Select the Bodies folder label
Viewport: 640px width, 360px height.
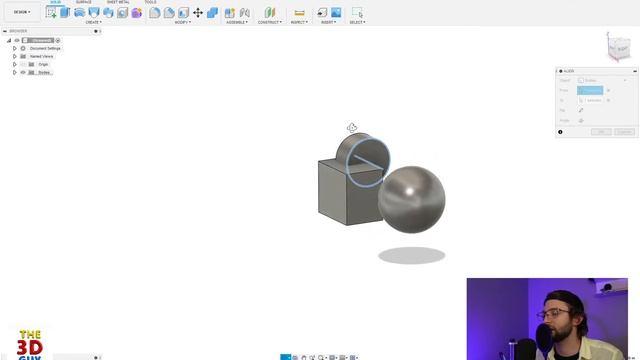click(44, 72)
